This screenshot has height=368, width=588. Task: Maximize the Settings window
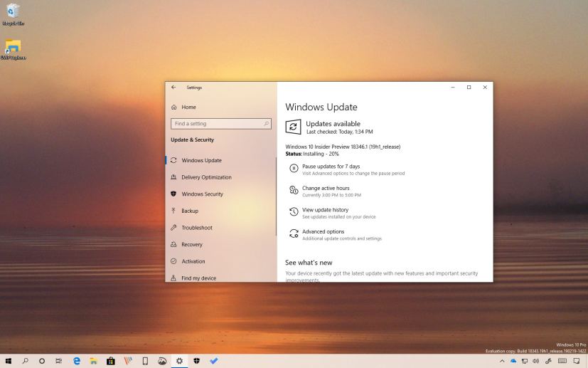coord(469,87)
